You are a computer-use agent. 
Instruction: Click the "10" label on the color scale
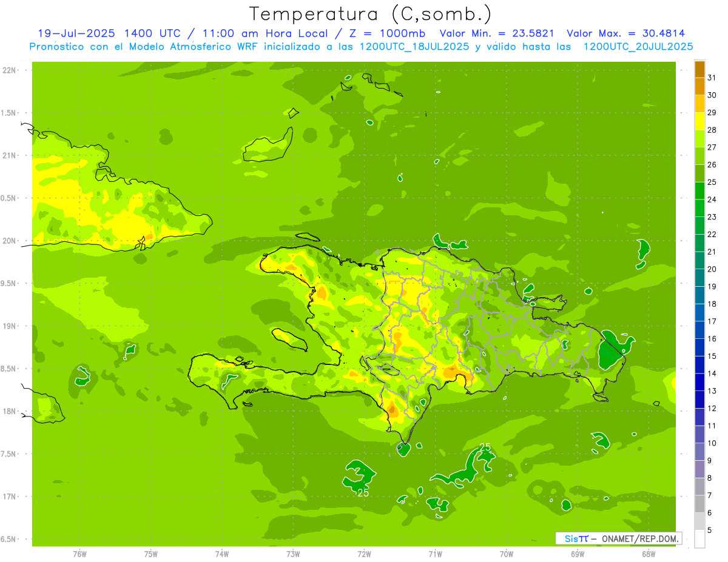coord(712,443)
